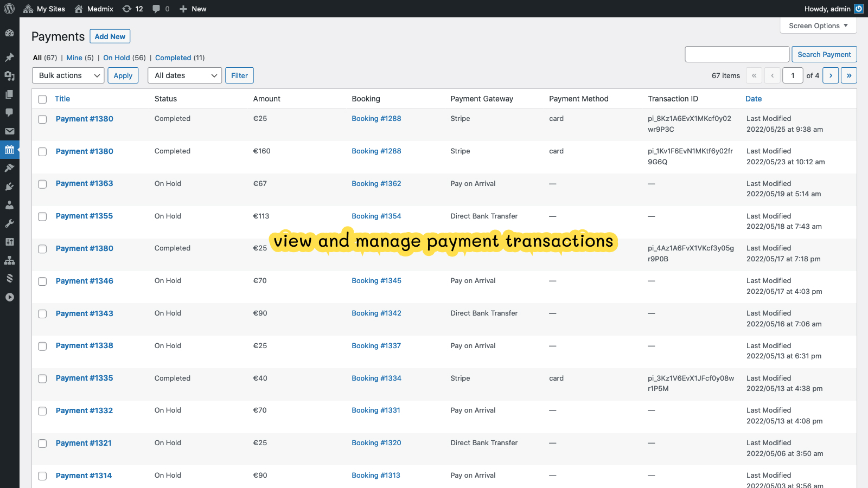This screenshot has width=868, height=488.
Task: Expand the Screen Options panel
Action: pos(818,25)
